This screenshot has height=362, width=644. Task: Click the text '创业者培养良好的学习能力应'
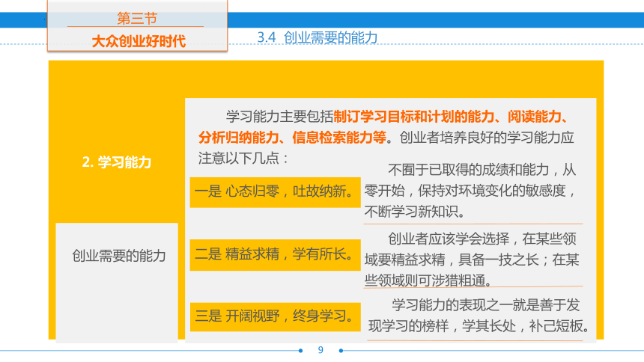487,137
